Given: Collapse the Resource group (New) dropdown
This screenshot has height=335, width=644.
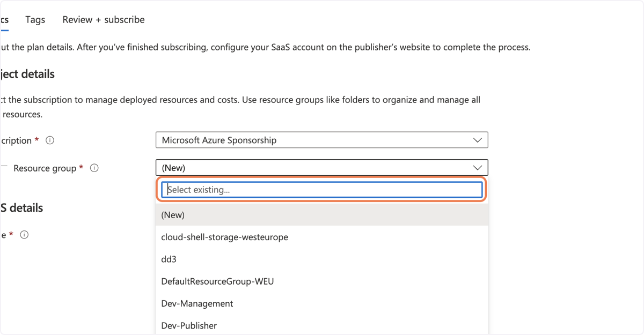Looking at the screenshot, I should (x=321, y=168).
